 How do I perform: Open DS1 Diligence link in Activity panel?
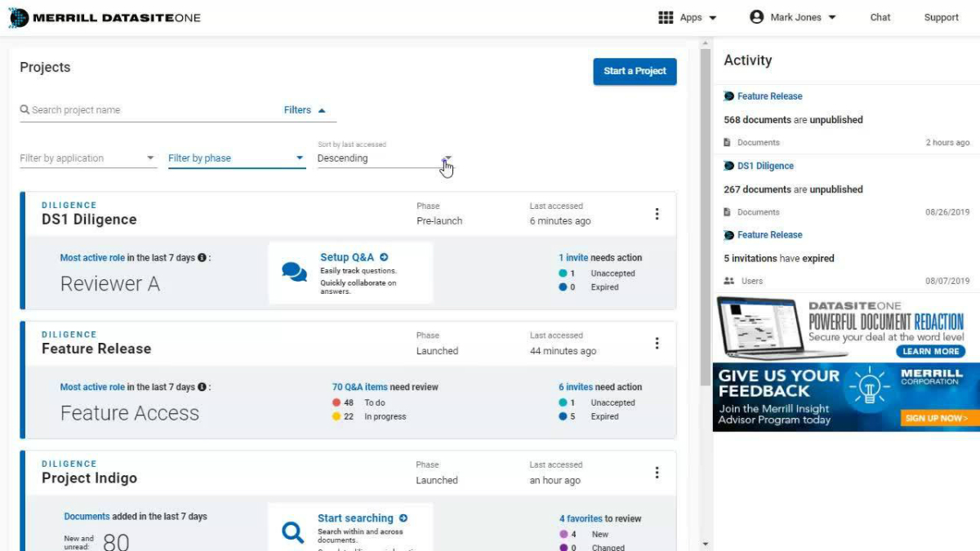point(765,166)
